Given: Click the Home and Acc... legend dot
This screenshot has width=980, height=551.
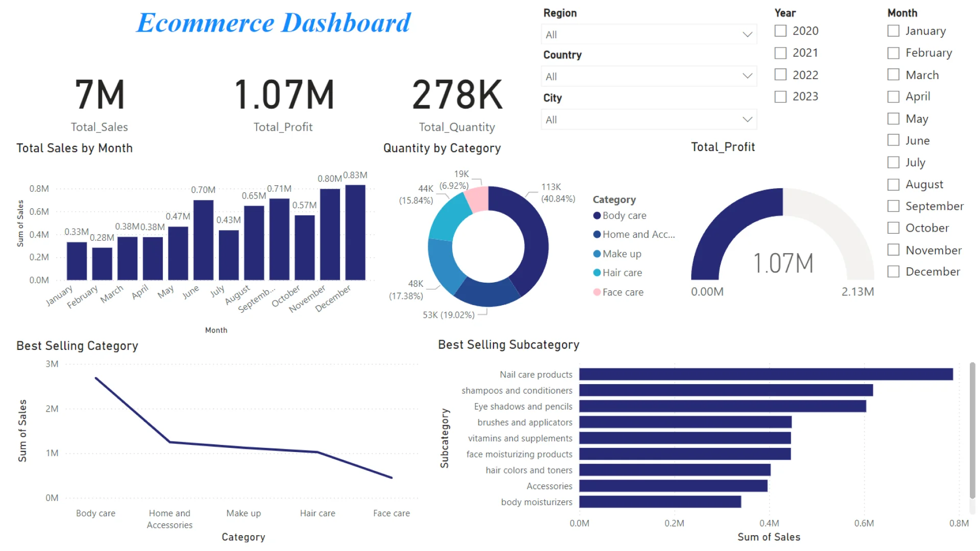Looking at the screenshot, I should tap(597, 234).
